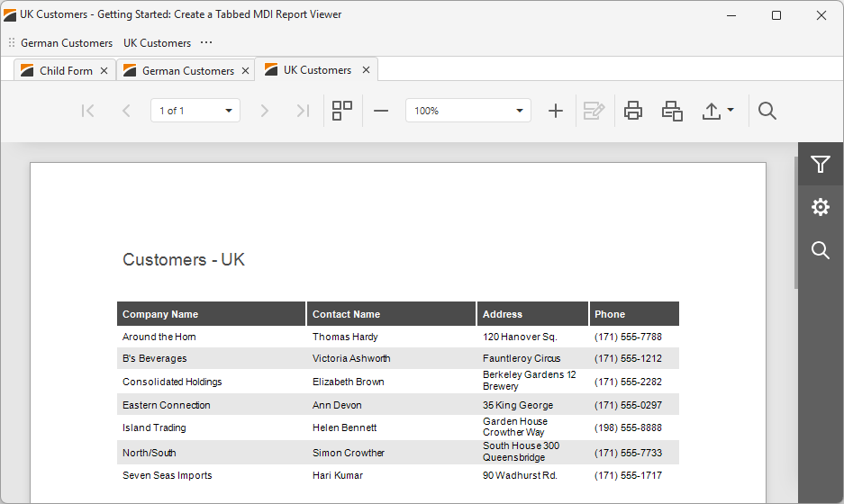Screen dimensions: 844x504
Task: Zoom out with the minus button
Action: 381,111
